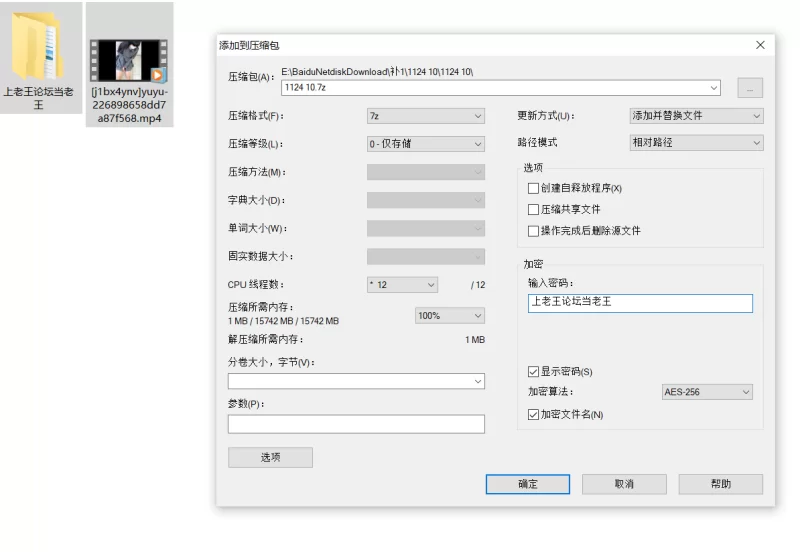
Task: Open the memory usage 100% dropdown
Action: 449,316
